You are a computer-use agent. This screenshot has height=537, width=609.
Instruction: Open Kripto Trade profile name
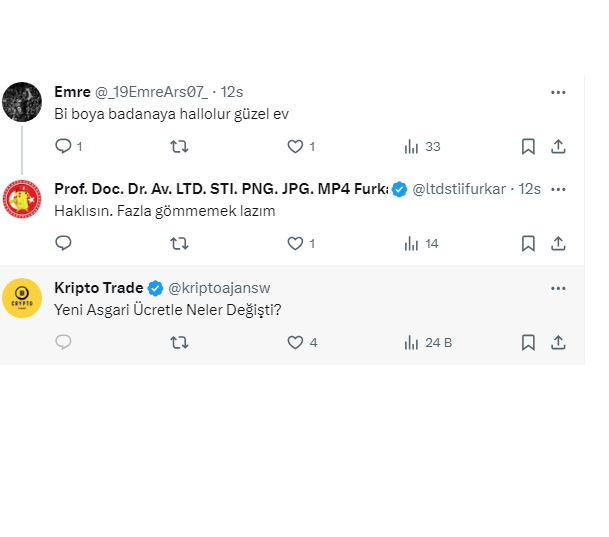point(98,288)
